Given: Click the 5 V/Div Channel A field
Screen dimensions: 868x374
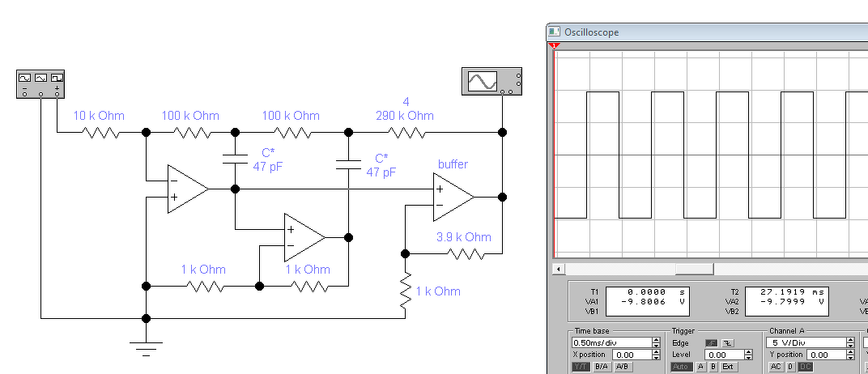Looking at the screenshot, I should [807, 343].
